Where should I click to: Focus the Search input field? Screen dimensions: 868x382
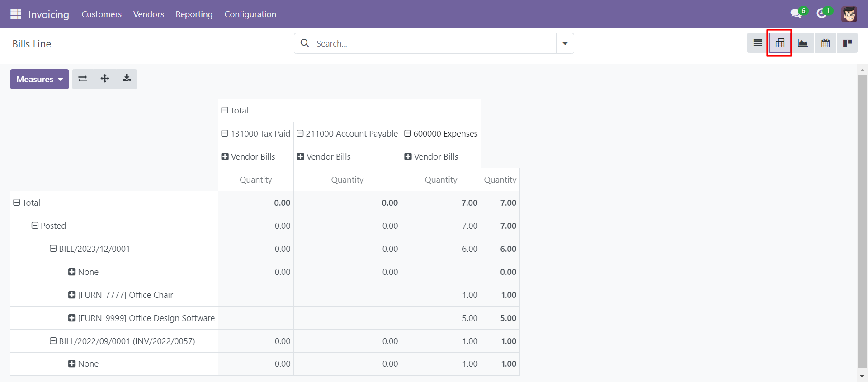coord(434,43)
